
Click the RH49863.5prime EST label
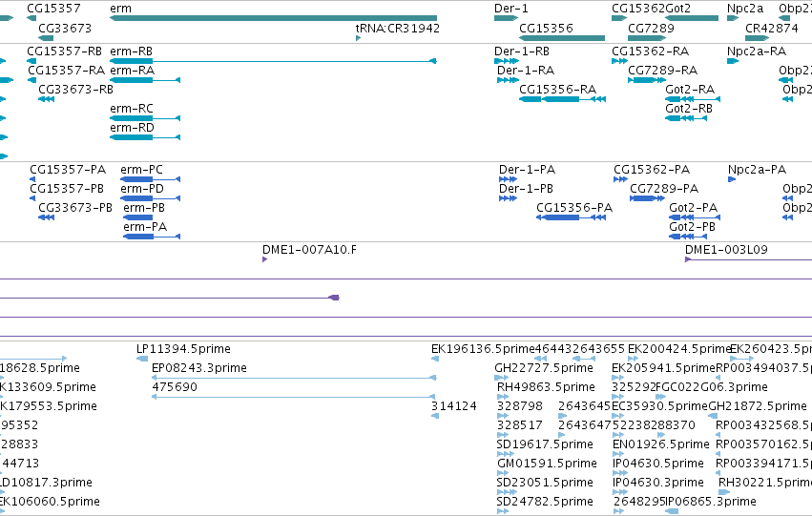click(547, 387)
